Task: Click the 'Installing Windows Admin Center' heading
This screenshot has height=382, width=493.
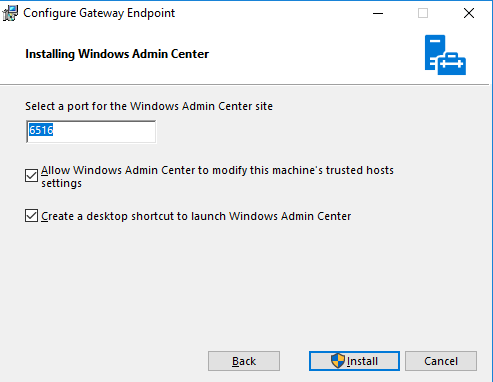Action: tap(117, 54)
